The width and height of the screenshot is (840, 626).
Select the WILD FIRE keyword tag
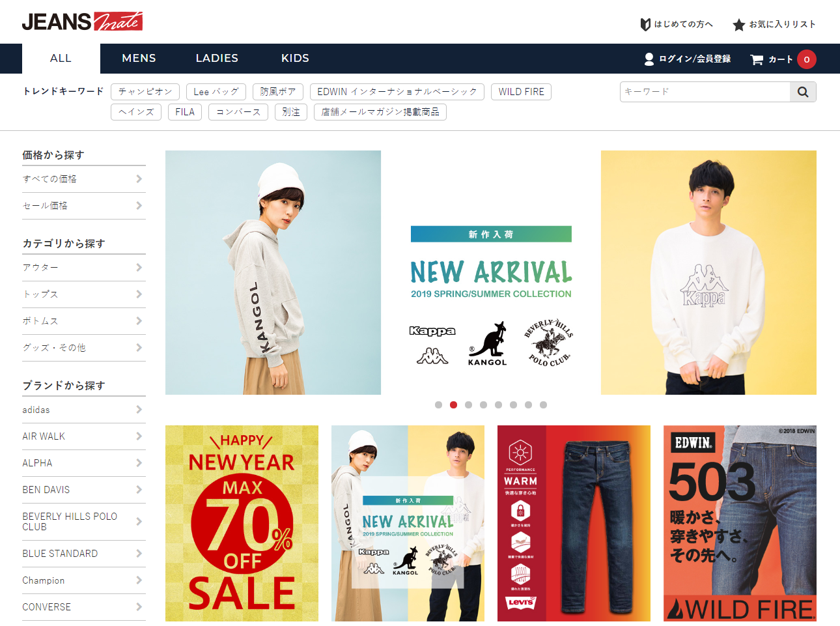(x=521, y=92)
